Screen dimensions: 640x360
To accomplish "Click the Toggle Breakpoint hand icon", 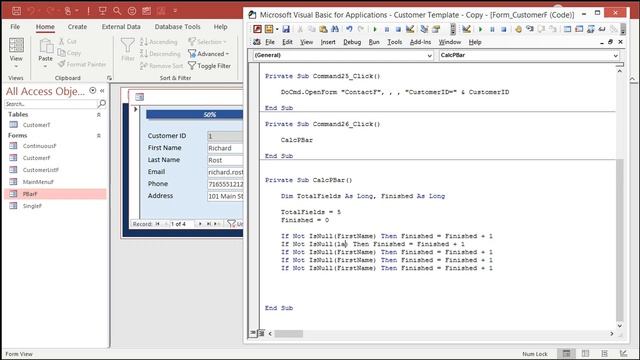I will (518, 29).
